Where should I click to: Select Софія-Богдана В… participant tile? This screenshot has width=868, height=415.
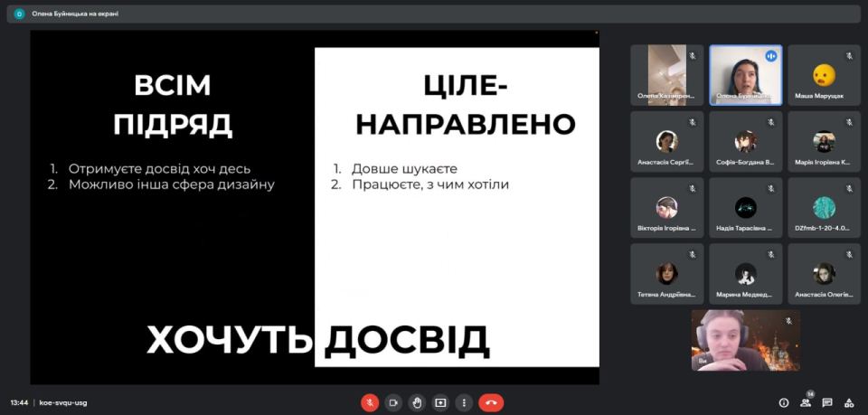746,142
